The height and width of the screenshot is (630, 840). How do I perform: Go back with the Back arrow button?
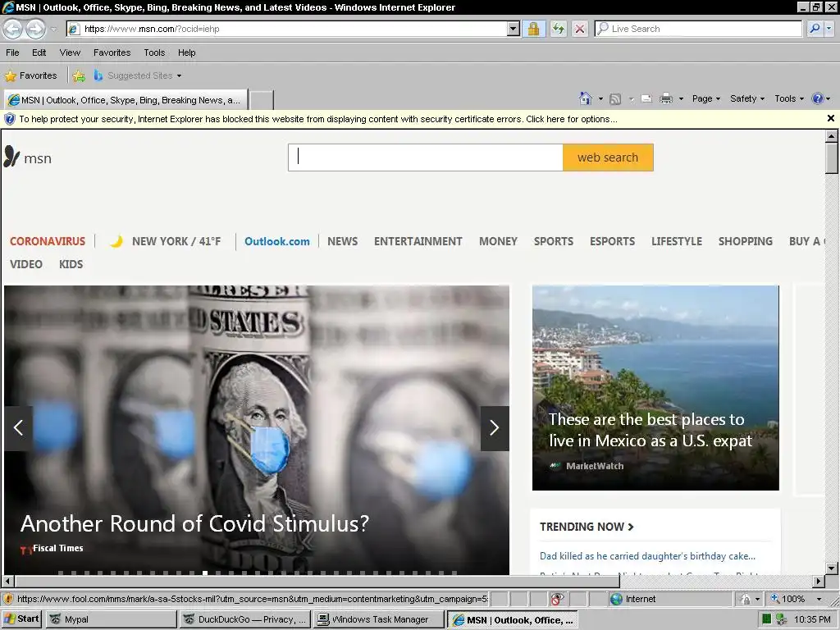pyautogui.click(x=13, y=29)
